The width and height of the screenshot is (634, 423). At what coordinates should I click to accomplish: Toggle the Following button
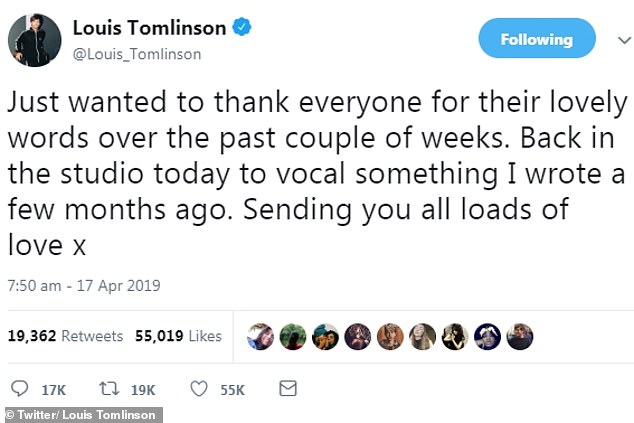tap(537, 40)
